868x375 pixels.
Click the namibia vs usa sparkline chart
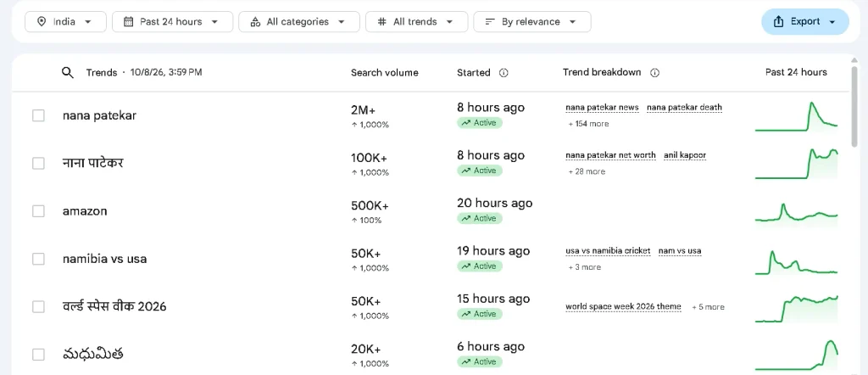(797, 262)
